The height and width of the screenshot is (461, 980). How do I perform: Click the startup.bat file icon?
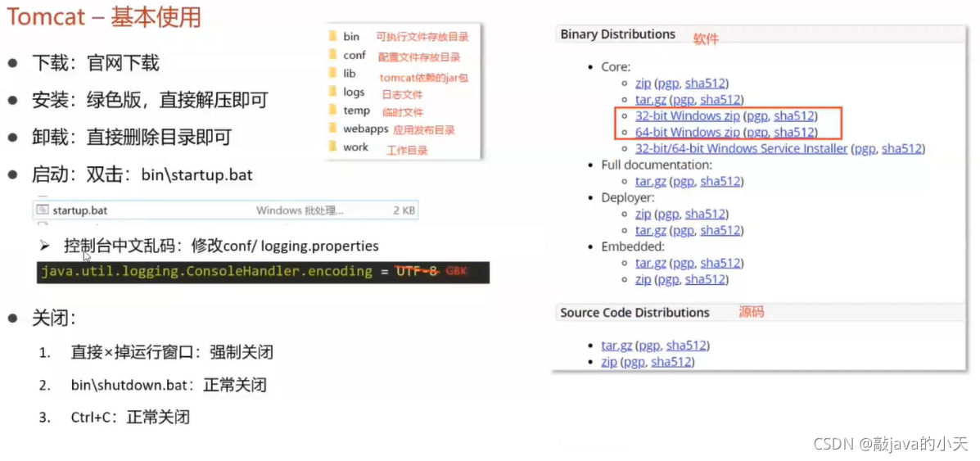tap(43, 210)
